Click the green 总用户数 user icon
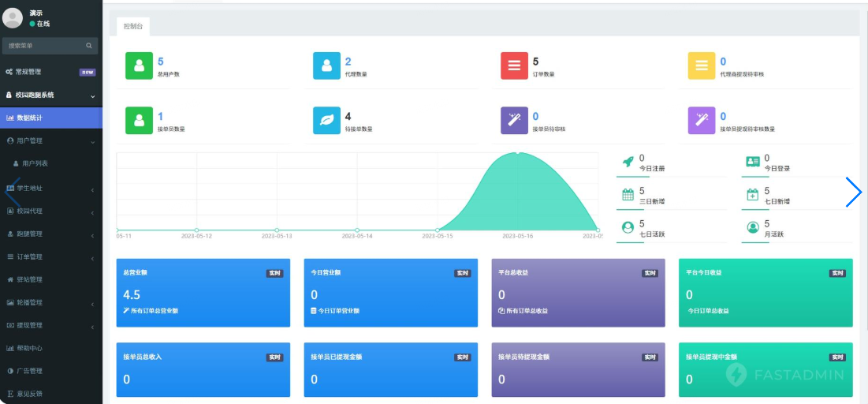The height and width of the screenshot is (404, 868). (x=139, y=66)
